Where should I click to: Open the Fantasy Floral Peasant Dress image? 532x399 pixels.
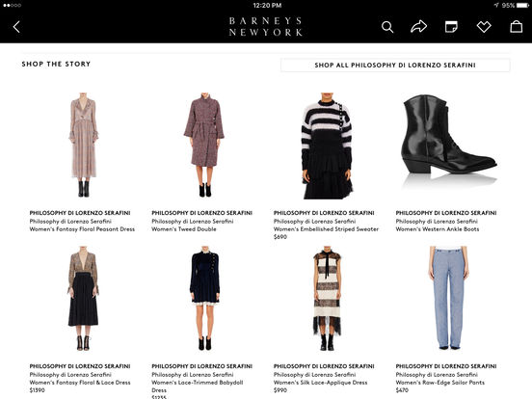click(x=83, y=145)
